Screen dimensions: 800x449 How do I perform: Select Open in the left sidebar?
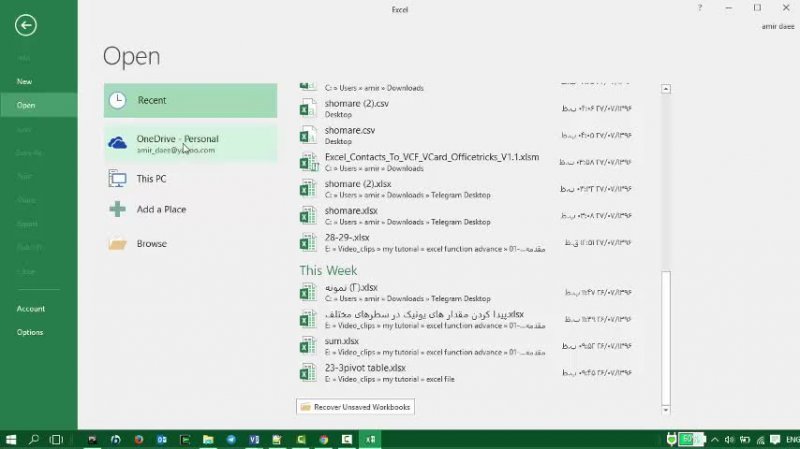[x=26, y=105]
